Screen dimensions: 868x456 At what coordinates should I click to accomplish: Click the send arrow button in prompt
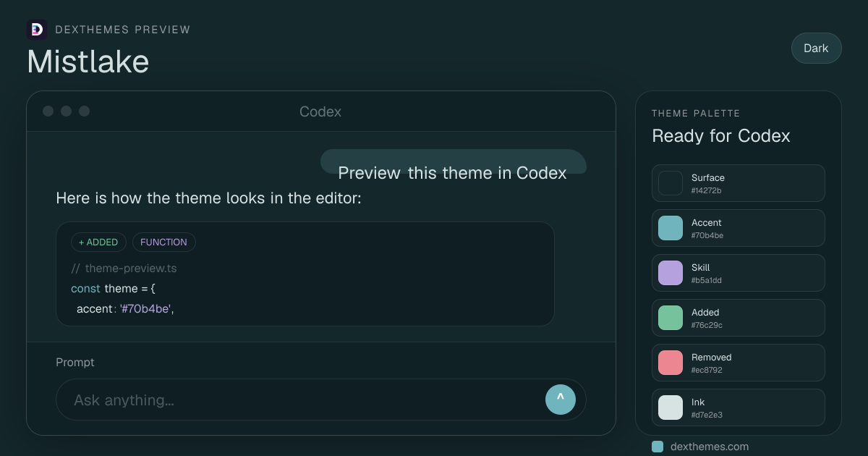coord(561,400)
